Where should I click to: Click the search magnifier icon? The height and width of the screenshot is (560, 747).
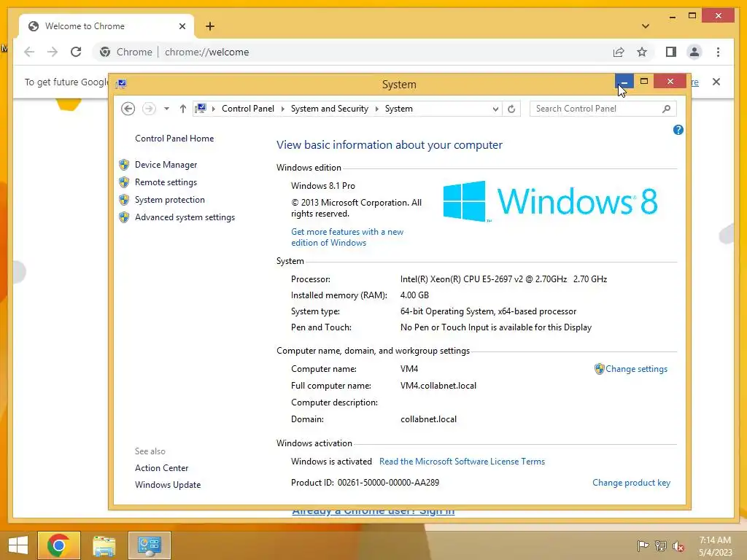[x=667, y=109]
